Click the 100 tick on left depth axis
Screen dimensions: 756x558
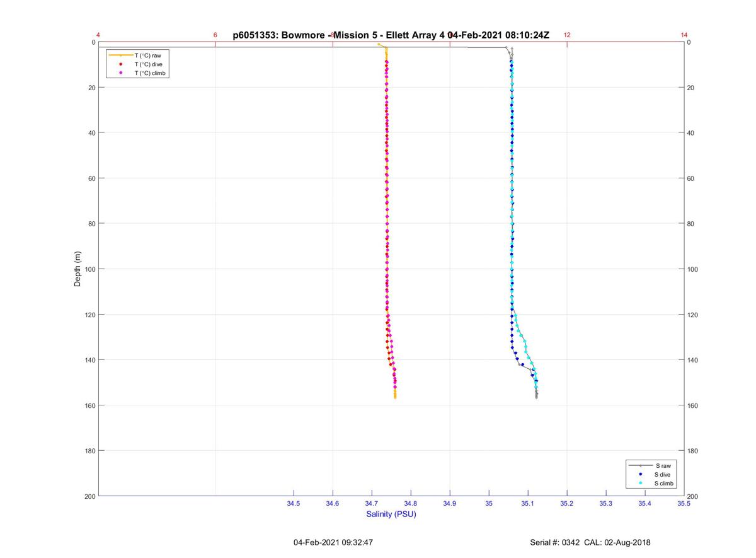tap(89, 269)
